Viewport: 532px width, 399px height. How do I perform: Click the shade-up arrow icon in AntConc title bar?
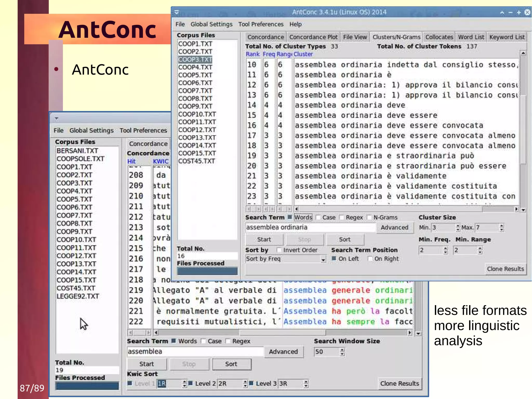(x=502, y=12)
